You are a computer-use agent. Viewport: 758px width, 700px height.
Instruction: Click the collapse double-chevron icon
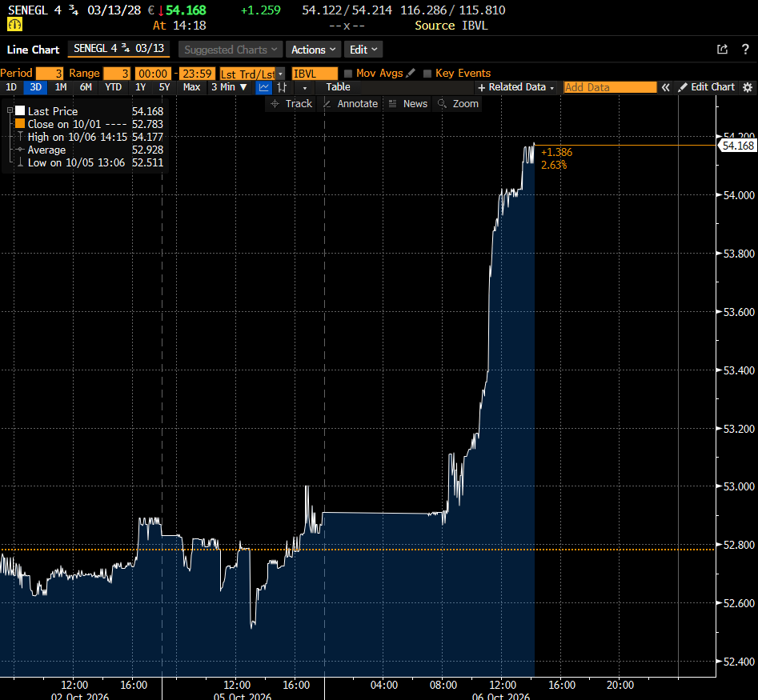pos(666,87)
